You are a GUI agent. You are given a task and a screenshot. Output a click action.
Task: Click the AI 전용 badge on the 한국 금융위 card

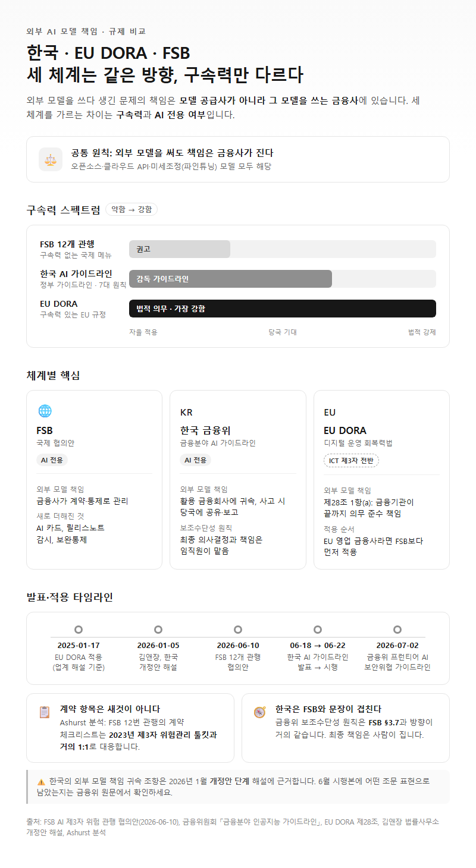196,460
